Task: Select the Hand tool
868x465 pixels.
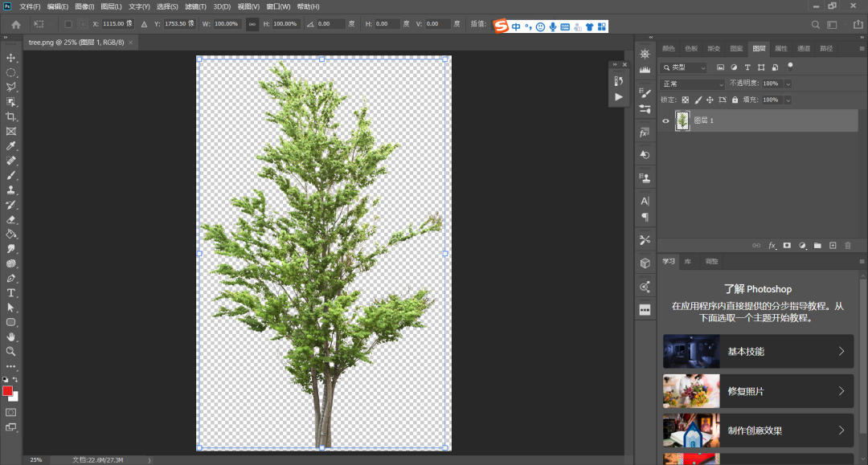Action: point(11,337)
